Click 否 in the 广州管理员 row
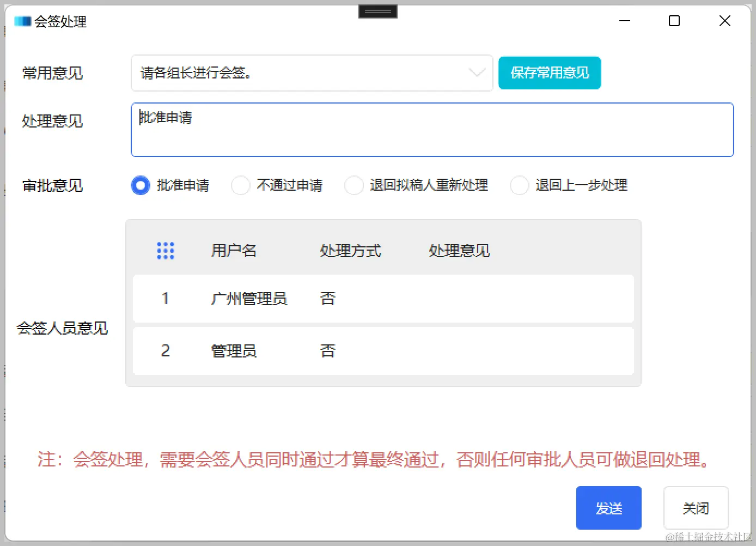The height and width of the screenshot is (546, 756). click(328, 299)
